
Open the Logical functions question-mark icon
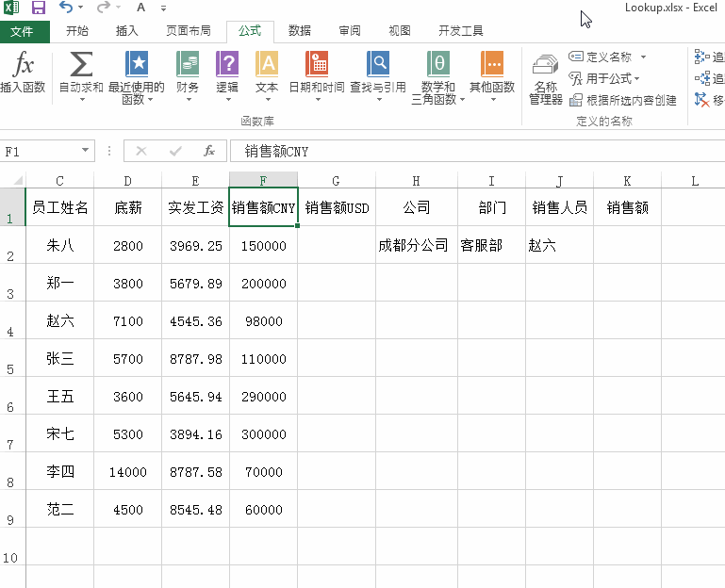(x=227, y=64)
